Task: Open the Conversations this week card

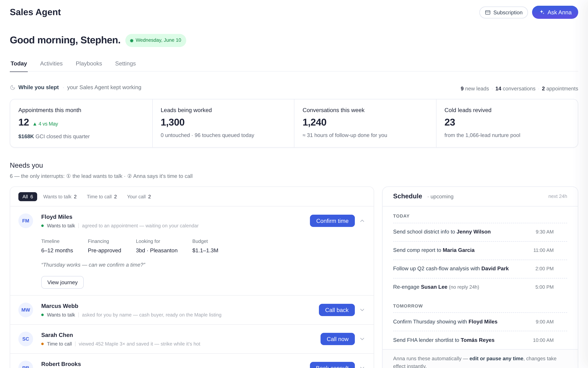Action: (365, 123)
